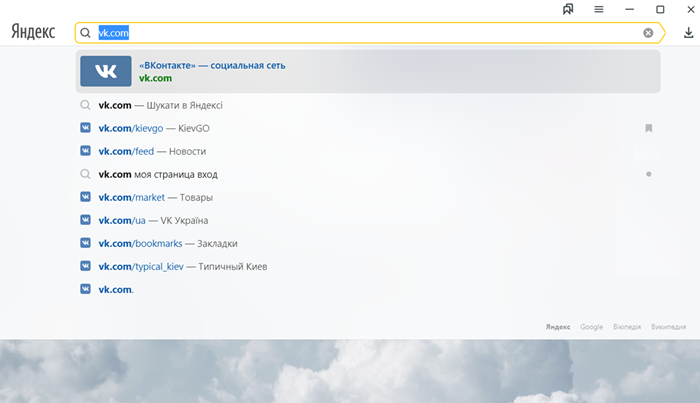Open '«ВКонтакте» — социальная сеть' top suggestion
The image size is (700, 403).
coord(368,71)
